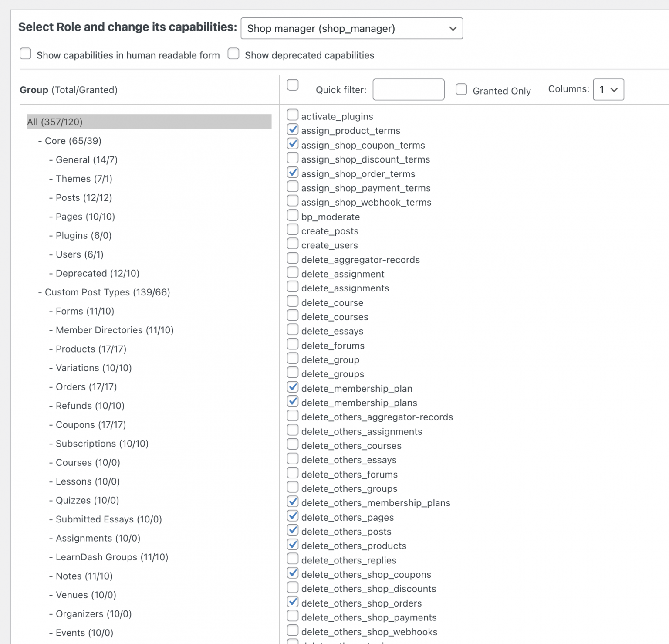Enable human readable capabilities display
This screenshot has height=644, width=669.
coord(25,54)
